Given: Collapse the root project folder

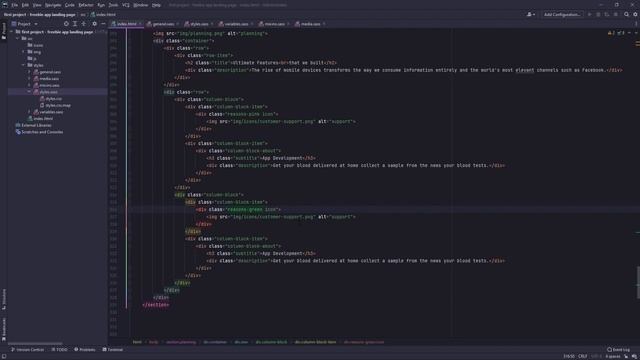Looking at the screenshot, I should pos(11,32).
